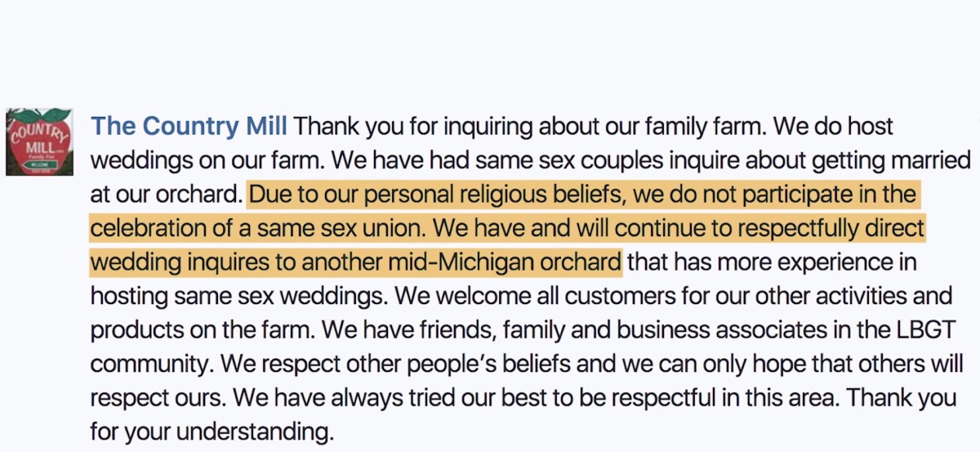
Task: Click the text "respect ours."
Action: coord(157,397)
